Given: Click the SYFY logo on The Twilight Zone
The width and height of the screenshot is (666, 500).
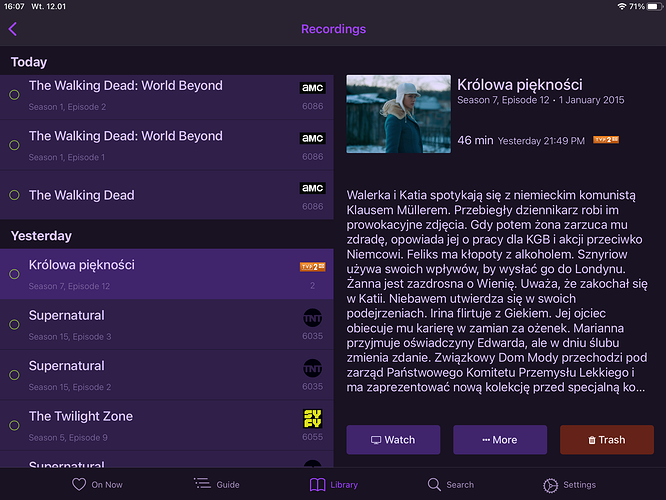Looking at the screenshot, I should click(x=313, y=417).
